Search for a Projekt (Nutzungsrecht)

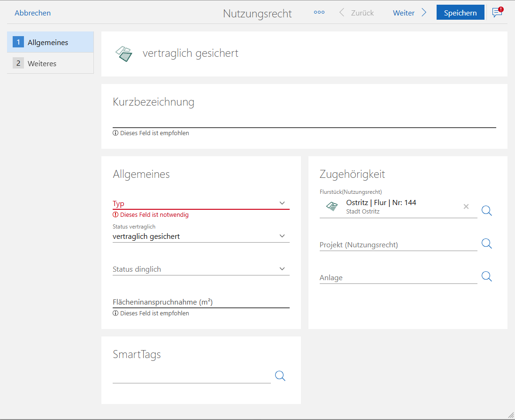point(486,244)
